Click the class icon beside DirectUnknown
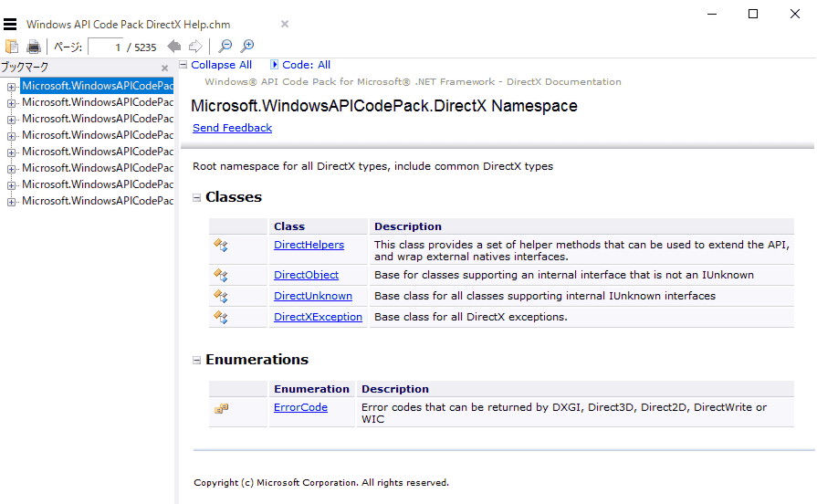This screenshot has height=504, width=817. [221, 296]
